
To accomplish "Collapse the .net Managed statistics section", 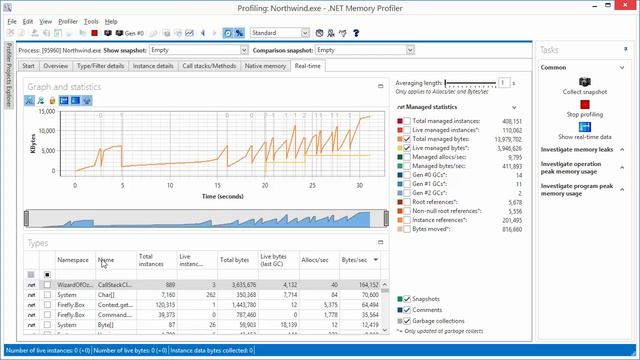I will click(x=514, y=107).
